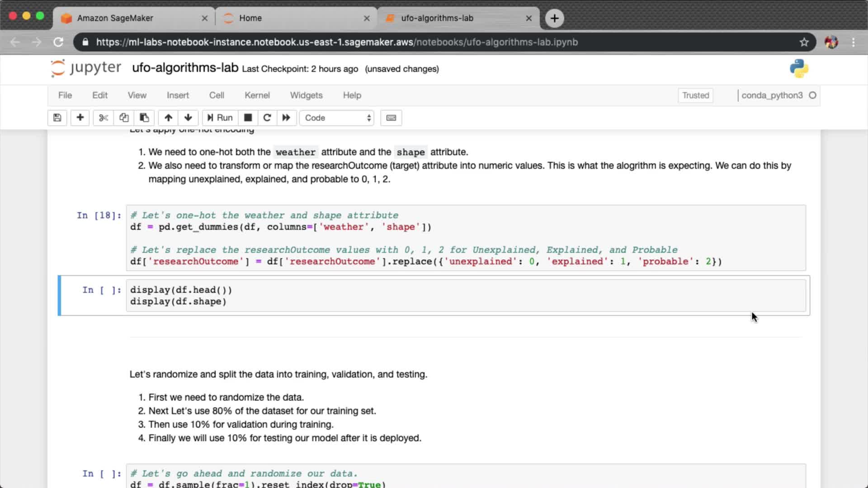Restart the kernel icon

click(267, 118)
